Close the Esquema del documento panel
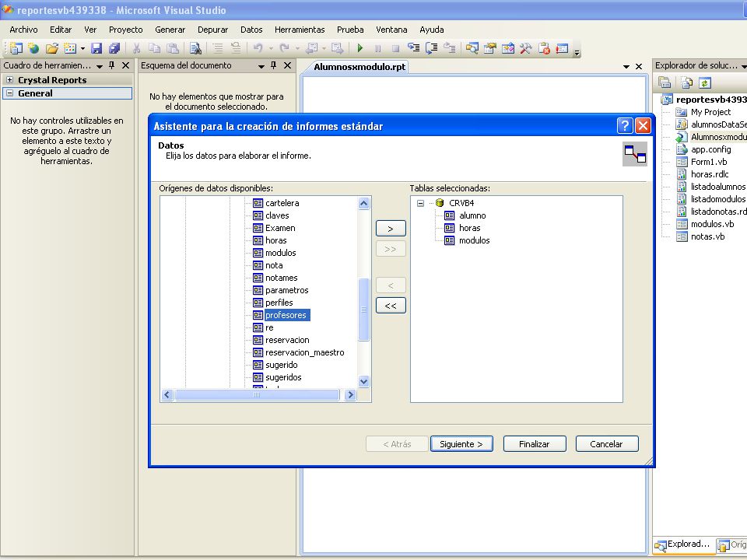Image resolution: width=747 pixels, height=560 pixels. click(287, 65)
